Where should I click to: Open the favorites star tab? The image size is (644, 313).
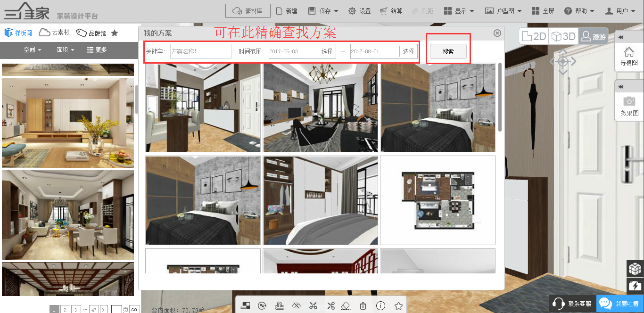(x=115, y=33)
